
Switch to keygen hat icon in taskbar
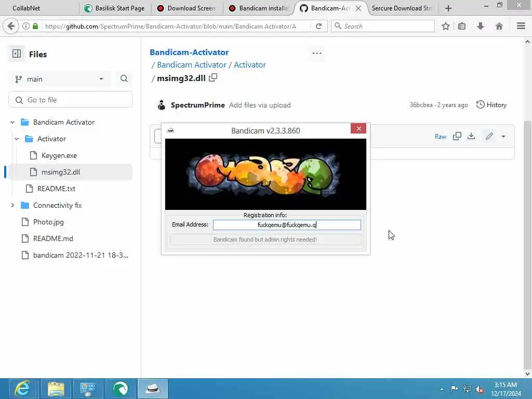pyautogui.click(x=153, y=389)
